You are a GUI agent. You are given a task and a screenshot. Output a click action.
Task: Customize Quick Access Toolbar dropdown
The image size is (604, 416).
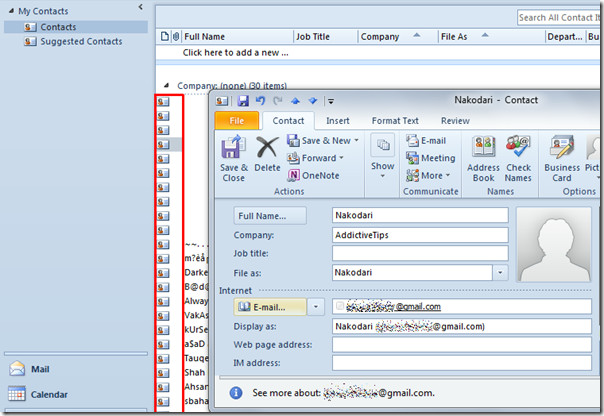331,101
